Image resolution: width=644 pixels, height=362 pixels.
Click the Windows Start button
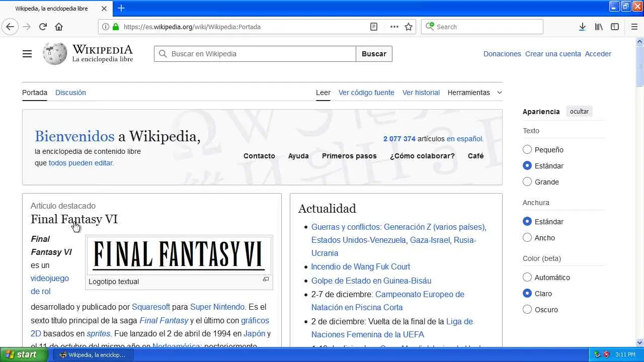(24, 354)
